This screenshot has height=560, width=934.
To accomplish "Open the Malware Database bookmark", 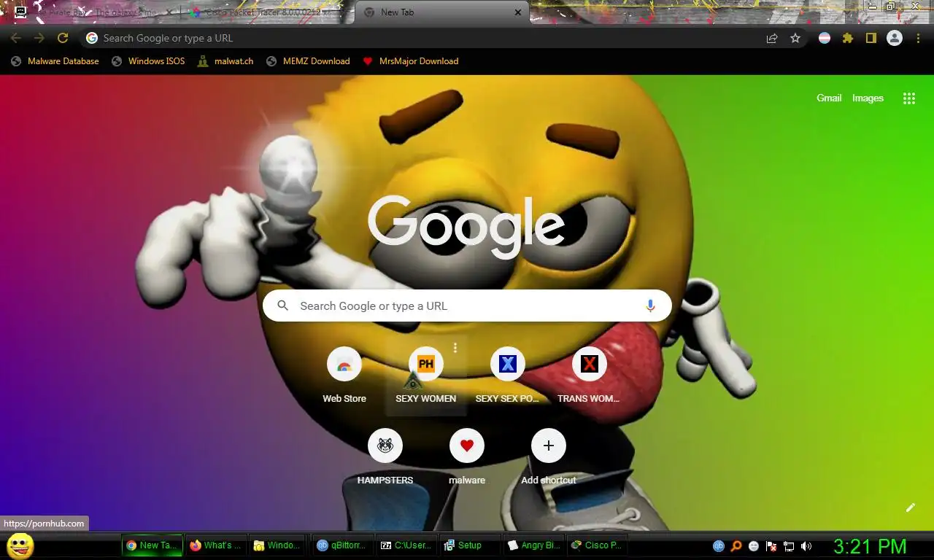I will click(55, 61).
